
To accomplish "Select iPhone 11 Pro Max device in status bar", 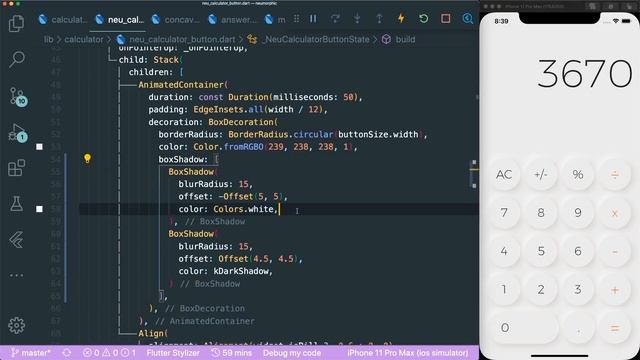I will (408, 353).
